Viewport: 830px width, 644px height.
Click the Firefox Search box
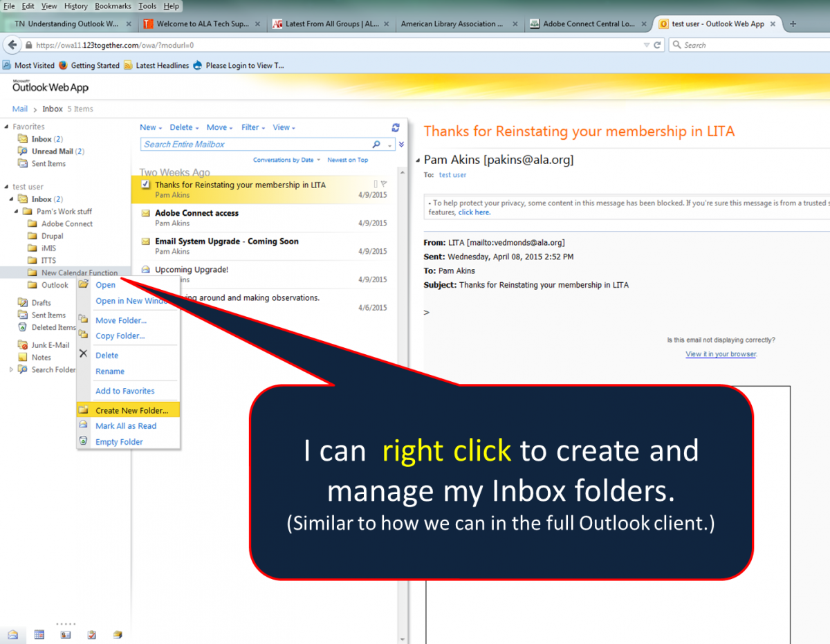tap(750, 45)
